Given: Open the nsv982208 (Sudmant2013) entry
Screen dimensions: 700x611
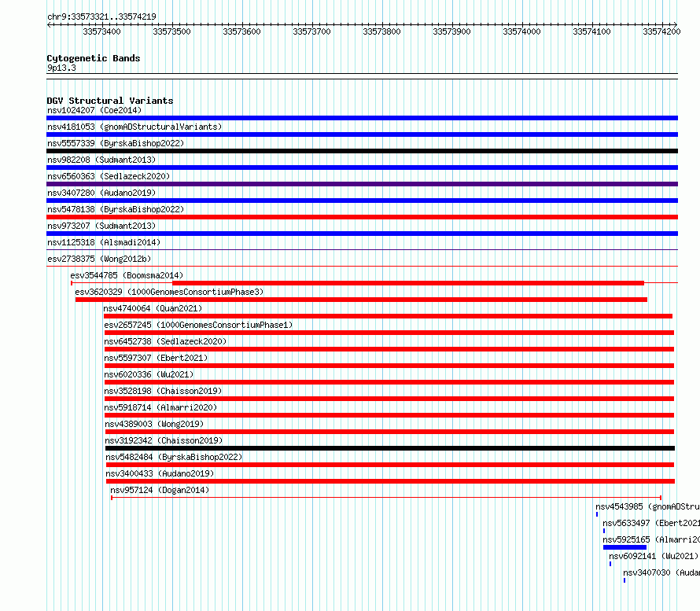Looking at the screenshot, I should click(101, 160).
